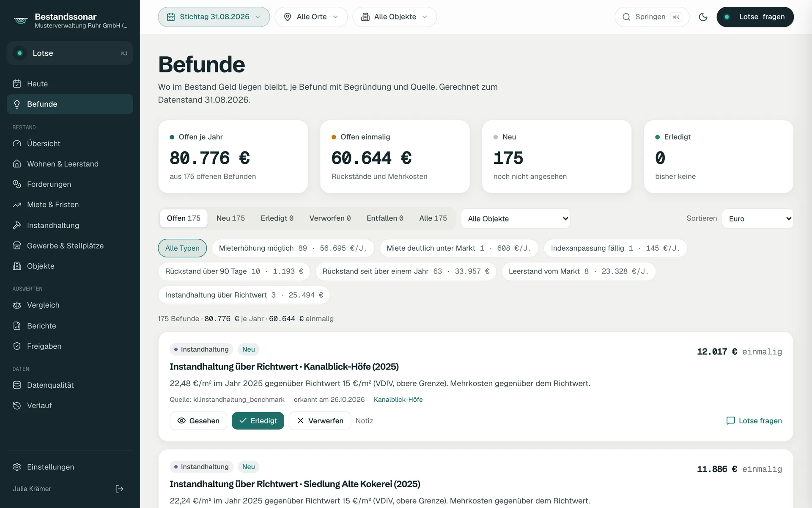The image size is (812, 508).
Task: Open the Lotse entry in the sidebar
Action: 70,53
